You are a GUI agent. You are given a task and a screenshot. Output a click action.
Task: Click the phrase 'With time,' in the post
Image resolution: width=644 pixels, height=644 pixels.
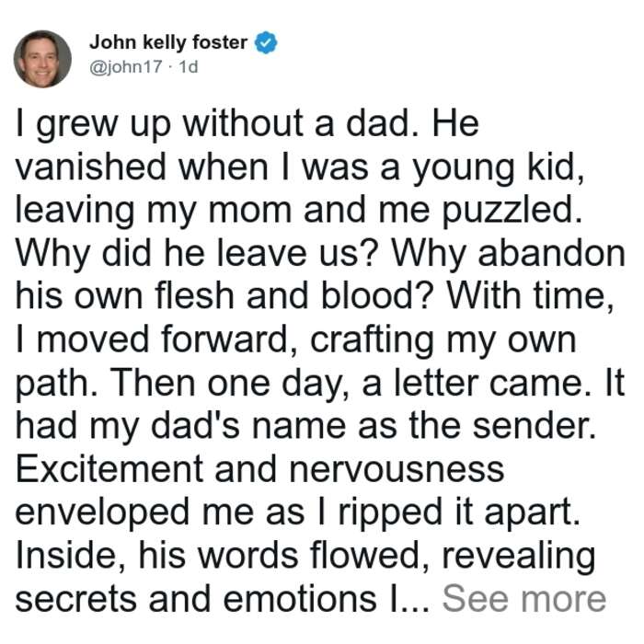531,296
